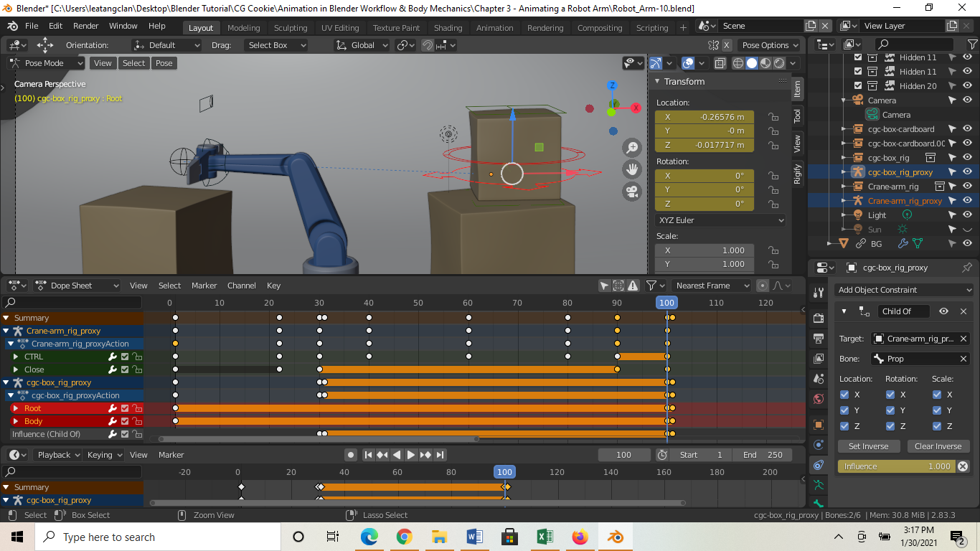Viewport: 980px width, 551px height.
Task: Expand the CTRL channel group
Action: click(x=16, y=357)
